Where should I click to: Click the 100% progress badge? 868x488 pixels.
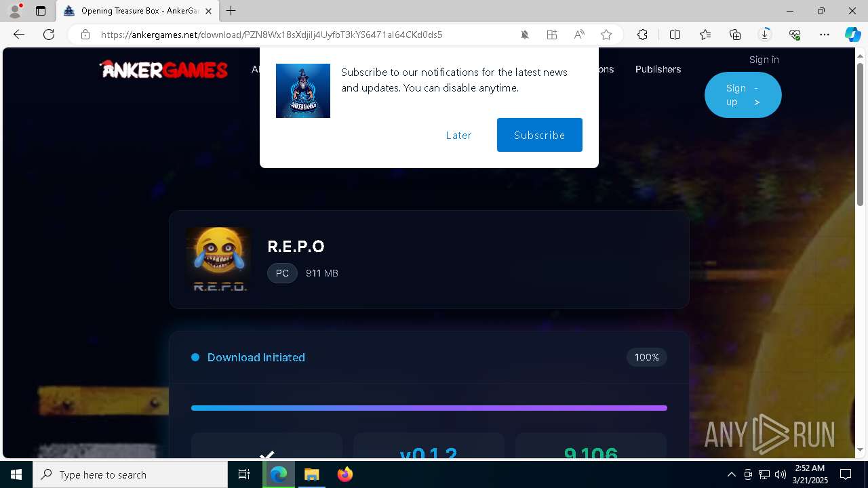click(x=647, y=357)
